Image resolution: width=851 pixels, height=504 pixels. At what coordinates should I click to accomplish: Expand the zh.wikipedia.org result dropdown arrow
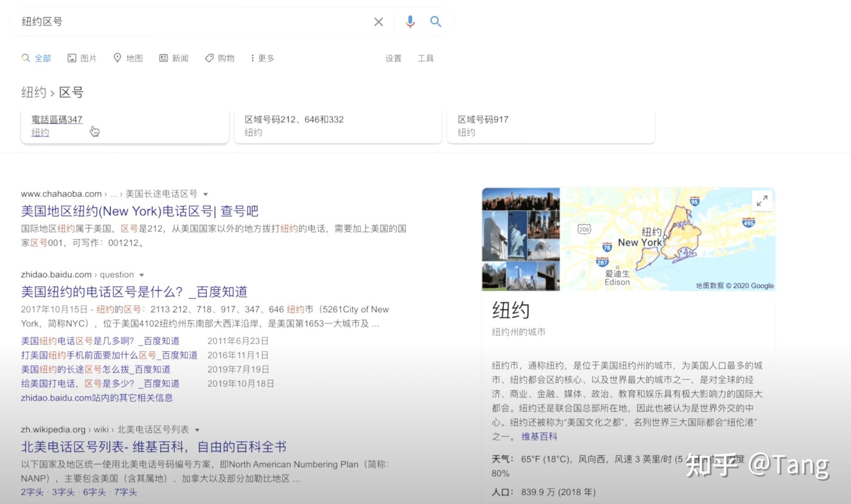coord(197,430)
